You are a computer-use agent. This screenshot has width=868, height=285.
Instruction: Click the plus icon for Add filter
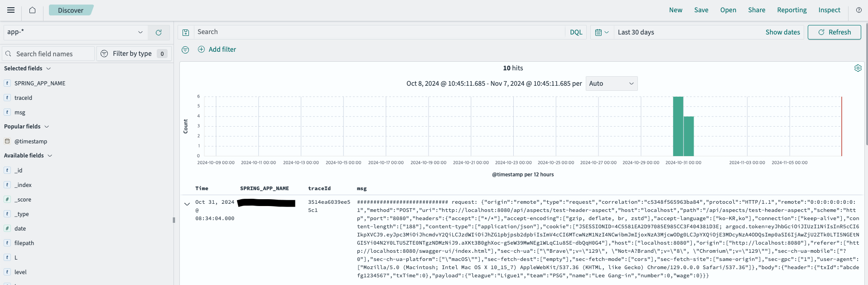201,49
